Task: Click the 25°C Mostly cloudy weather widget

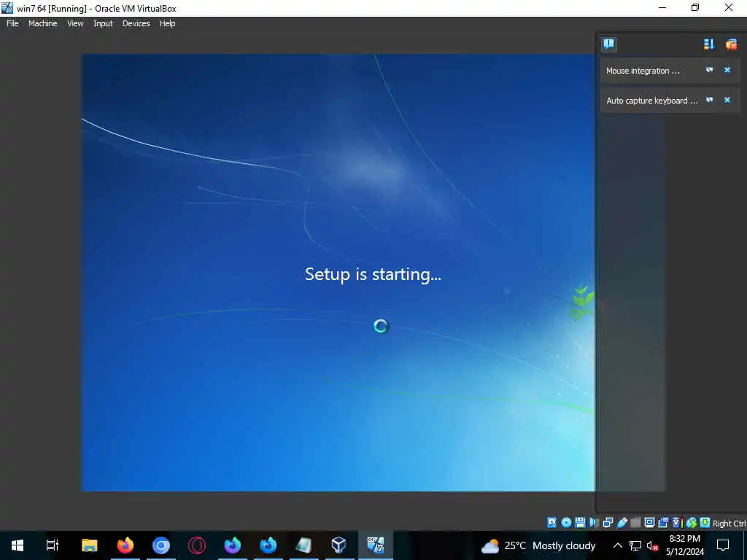Action: [538, 545]
